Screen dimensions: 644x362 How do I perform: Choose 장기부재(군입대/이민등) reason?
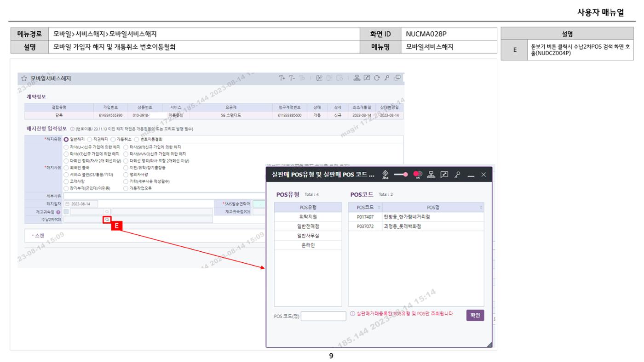pyautogui.click(x=66, y=188)
